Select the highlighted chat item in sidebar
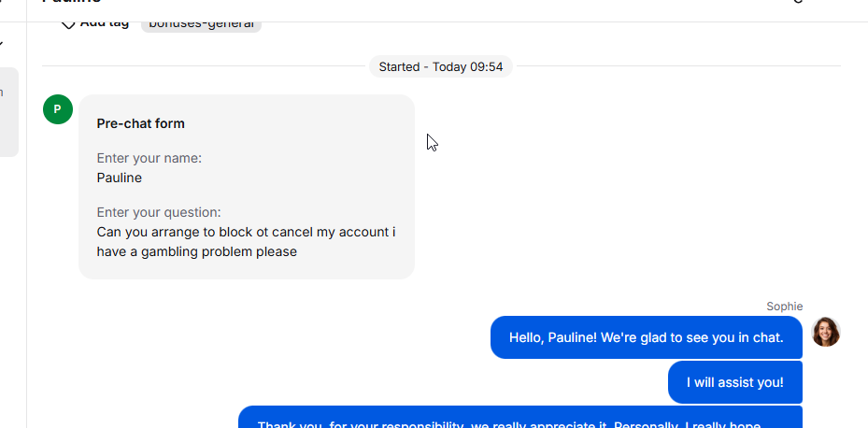 (8, 112)
